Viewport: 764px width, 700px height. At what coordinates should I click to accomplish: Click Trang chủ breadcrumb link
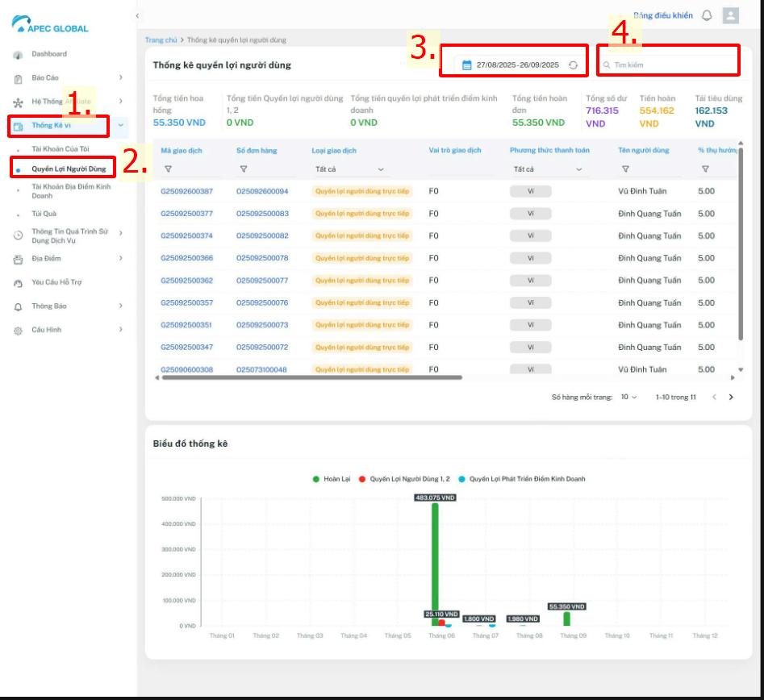pyautogui.click(x=161, y=40)
